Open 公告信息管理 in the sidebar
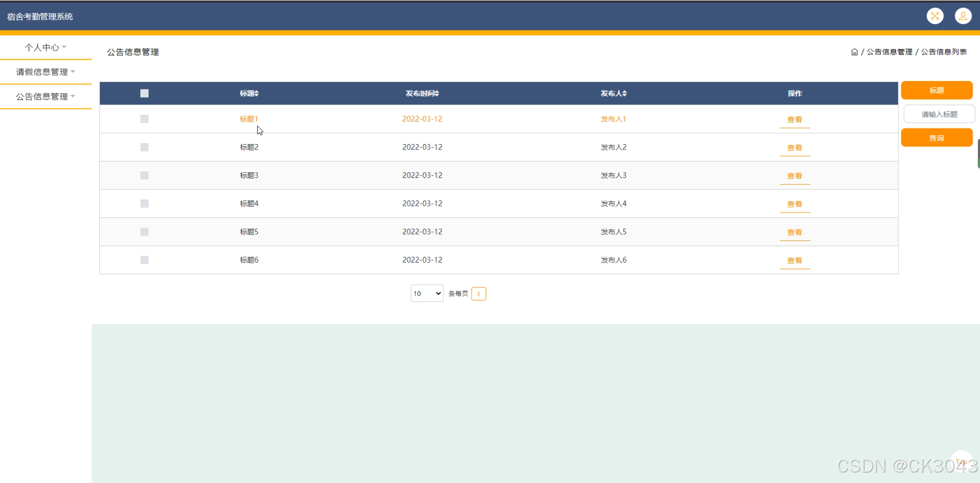 45,97
